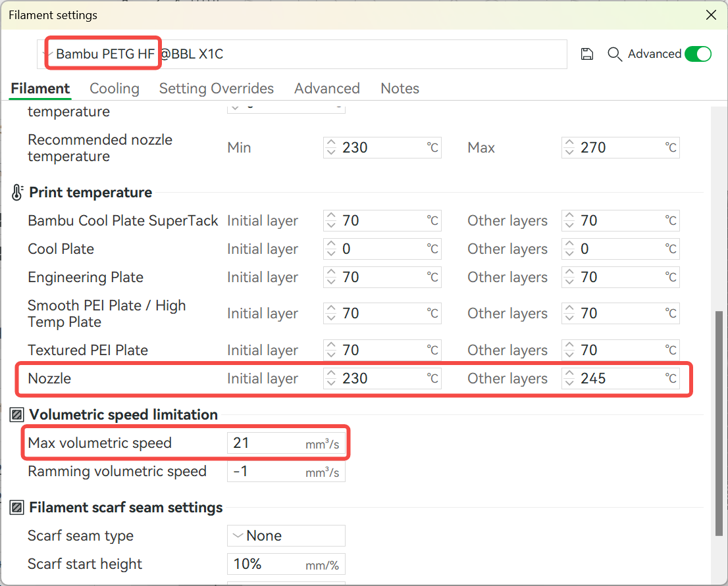This screenshot has height=586, width=728.
Task: Click the settings panel vertical scrollbar
Action: click(719, 423)
